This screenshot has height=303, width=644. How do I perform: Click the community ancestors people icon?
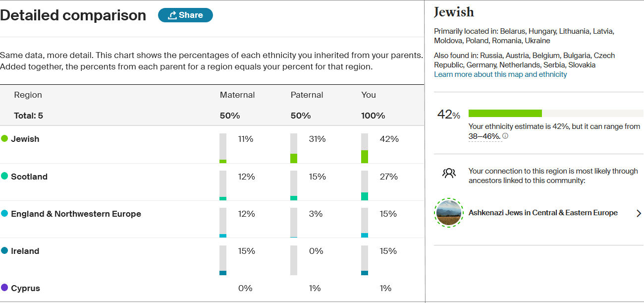449,173
